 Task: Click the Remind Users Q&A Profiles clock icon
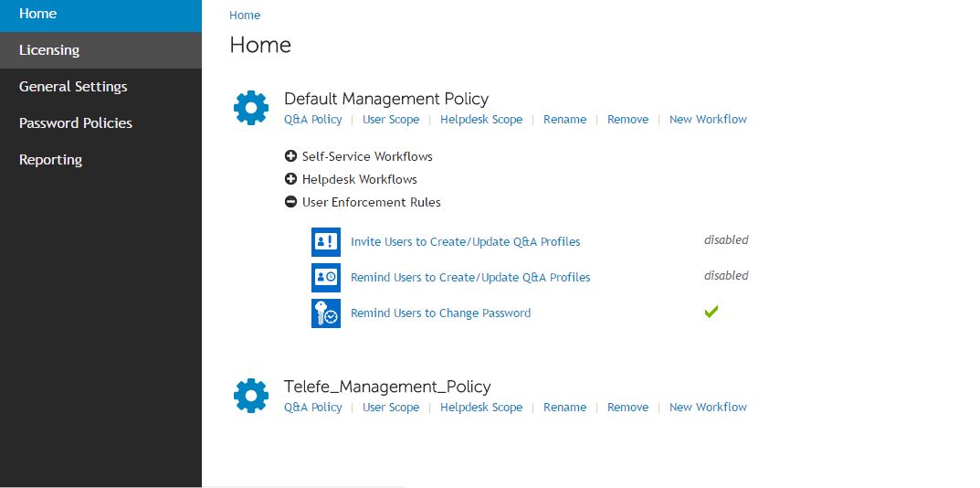(x=326, y=278)
